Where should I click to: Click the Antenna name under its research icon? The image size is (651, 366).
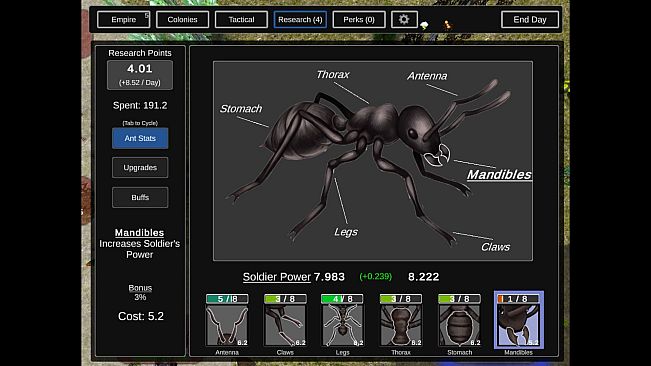[x=227, y=352]
